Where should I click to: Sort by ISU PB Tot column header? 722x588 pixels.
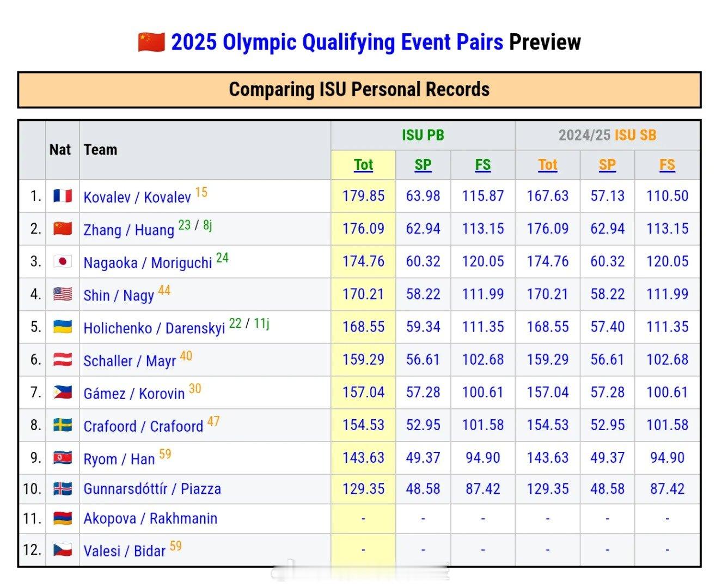[x=363, y=164]
